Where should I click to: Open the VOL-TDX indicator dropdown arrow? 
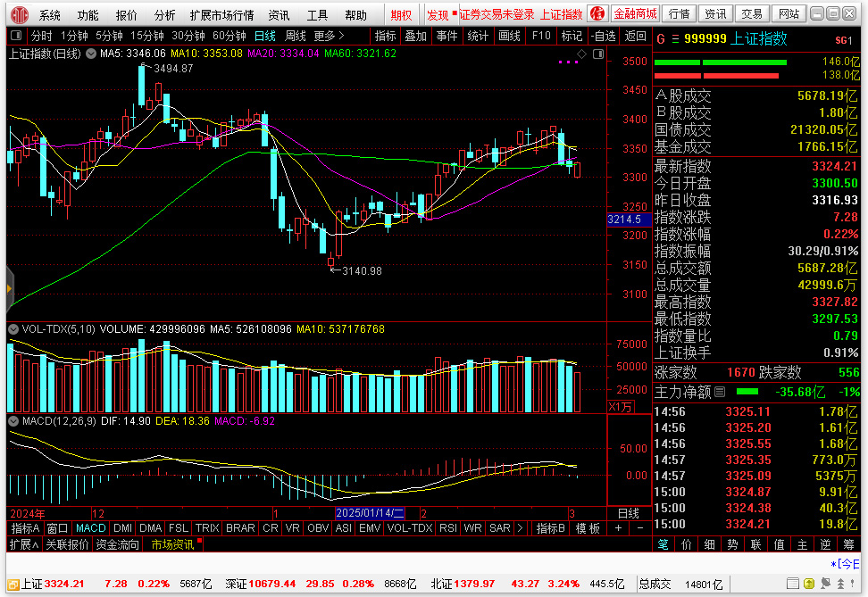click(13, 329)
